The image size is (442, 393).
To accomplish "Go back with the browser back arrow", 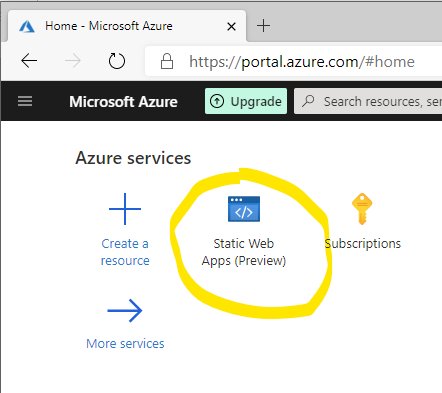I will coord(29,61).
